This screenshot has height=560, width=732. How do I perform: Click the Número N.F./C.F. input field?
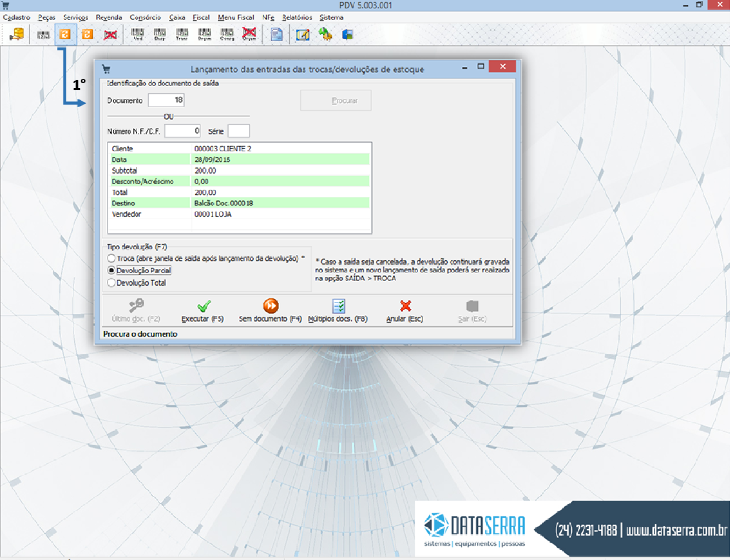tap(183, 131)
